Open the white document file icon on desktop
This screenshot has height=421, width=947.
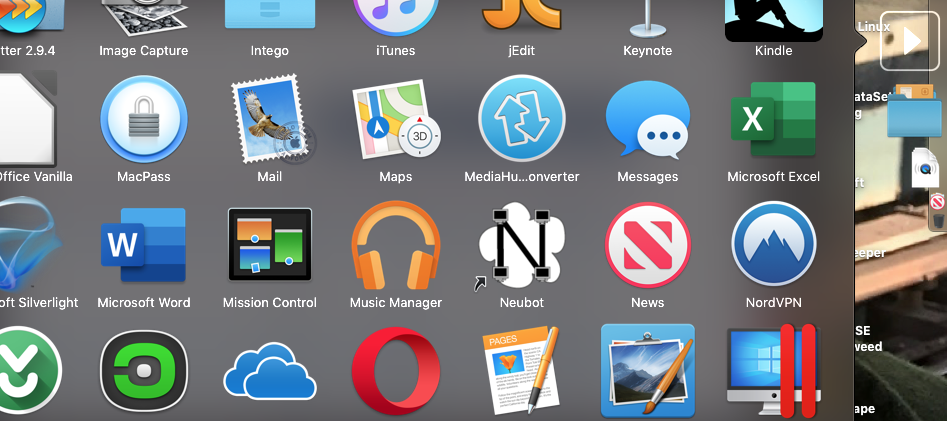pos(925,168)
